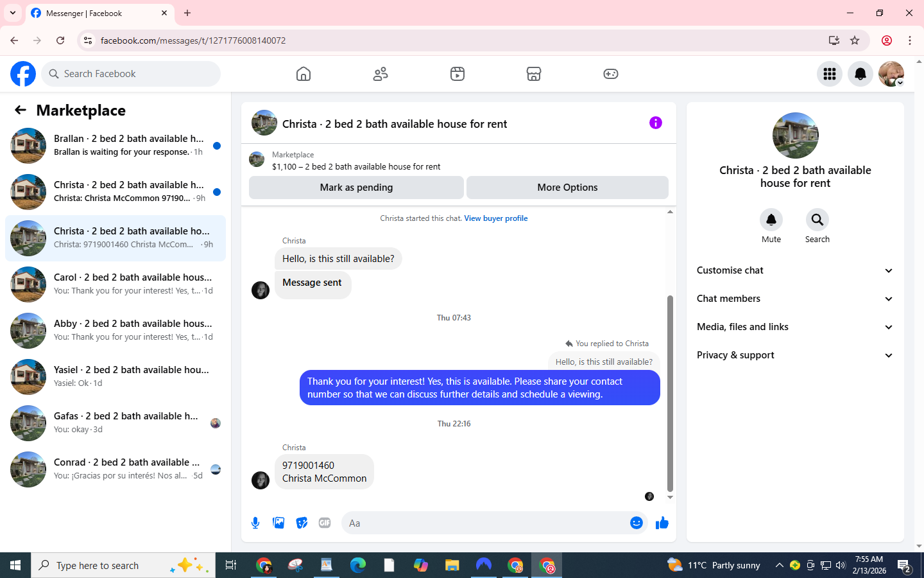Reload the page in browser
The height and width of the screenshot is (578, 924).
pos(60,40)
